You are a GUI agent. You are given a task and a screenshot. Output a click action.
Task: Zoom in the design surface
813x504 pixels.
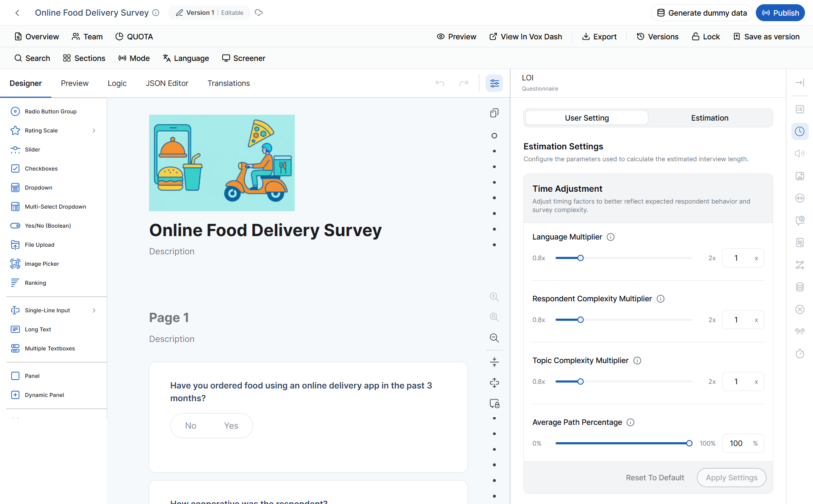494,297
